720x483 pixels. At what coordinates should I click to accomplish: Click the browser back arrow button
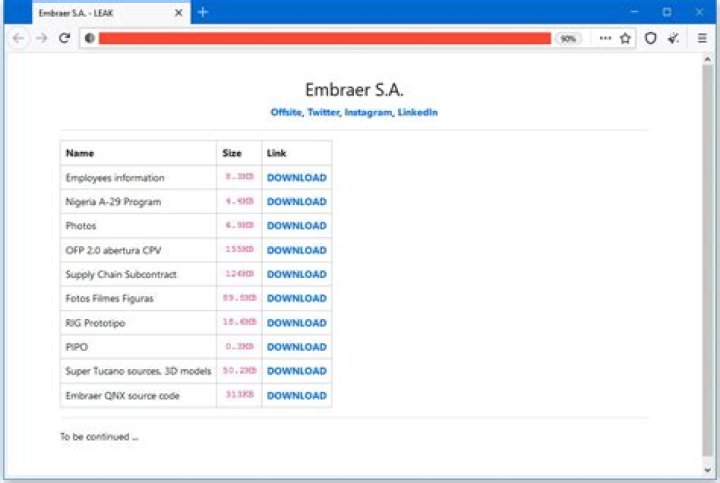(18, 38)
